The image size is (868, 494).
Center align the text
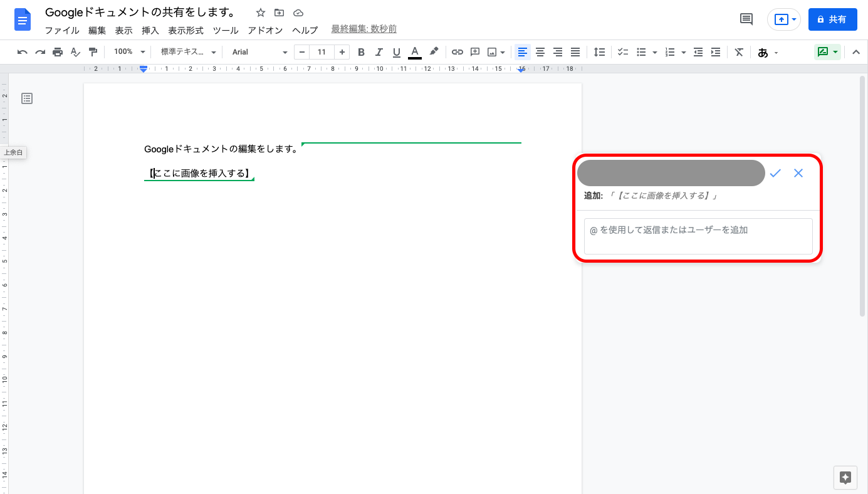coord(540,52)
